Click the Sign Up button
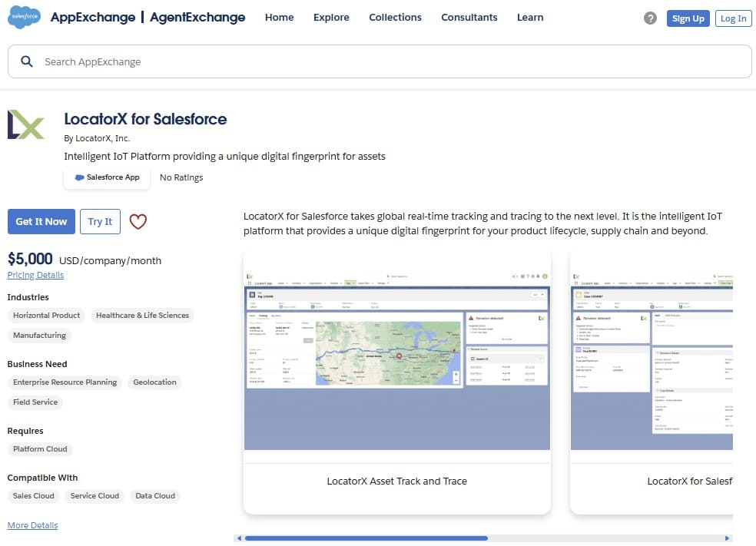 [x=688, y=18]
